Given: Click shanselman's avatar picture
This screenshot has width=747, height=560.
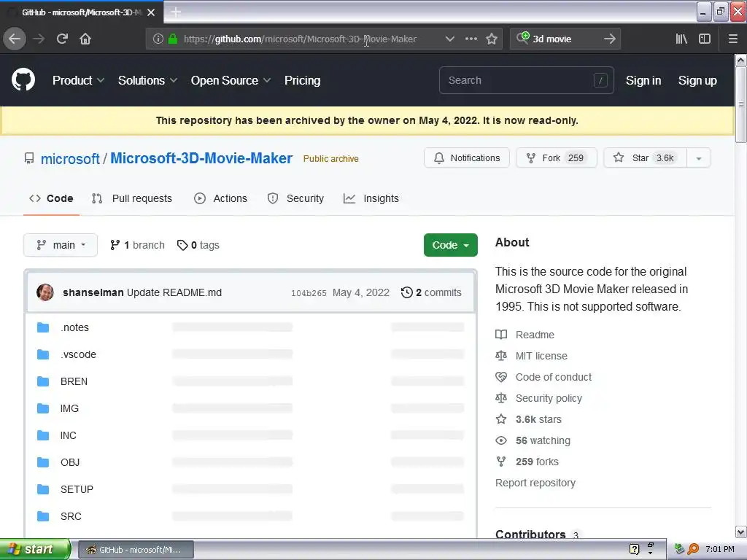Looking at the screenshot, I should point(45,292).
